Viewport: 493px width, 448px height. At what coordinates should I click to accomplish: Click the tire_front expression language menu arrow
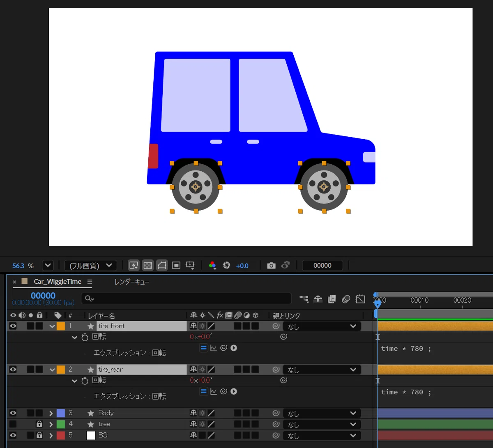(x=234, y=348)
